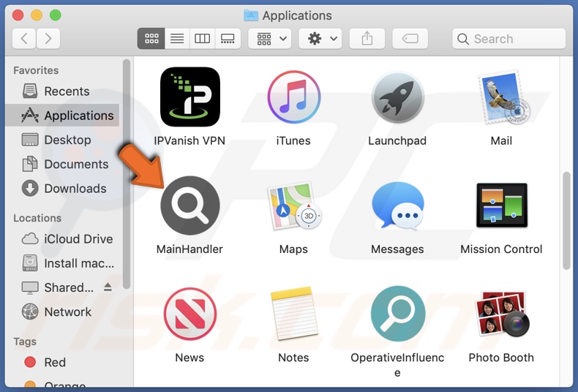The height and width of the screenshot is (392, 578).
Task: Select the Mission Control icon
Action: click(502, 206)
